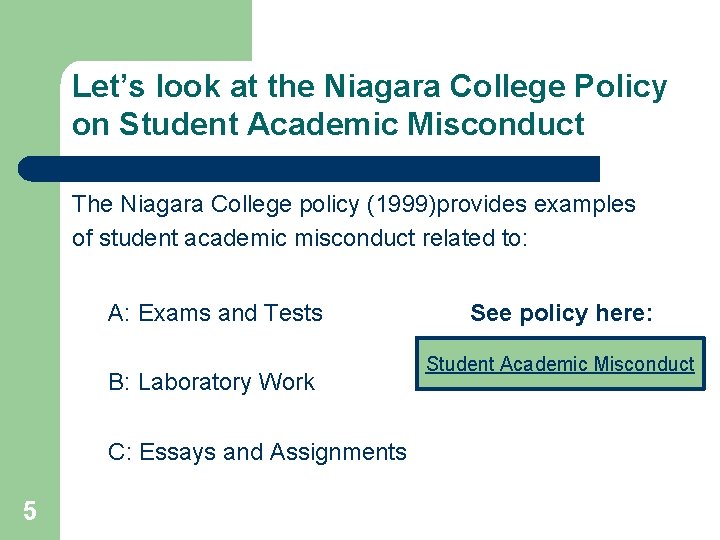This screenshot has height=540, width=720.
Task: Click 'on Student Academic Misconduct' title line
Action: 328,124
